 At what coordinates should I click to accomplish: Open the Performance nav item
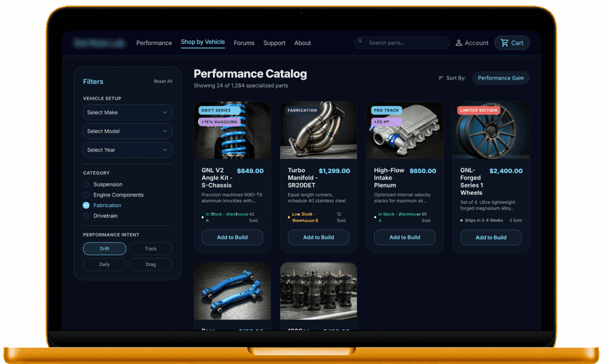[x=154, y=43]
